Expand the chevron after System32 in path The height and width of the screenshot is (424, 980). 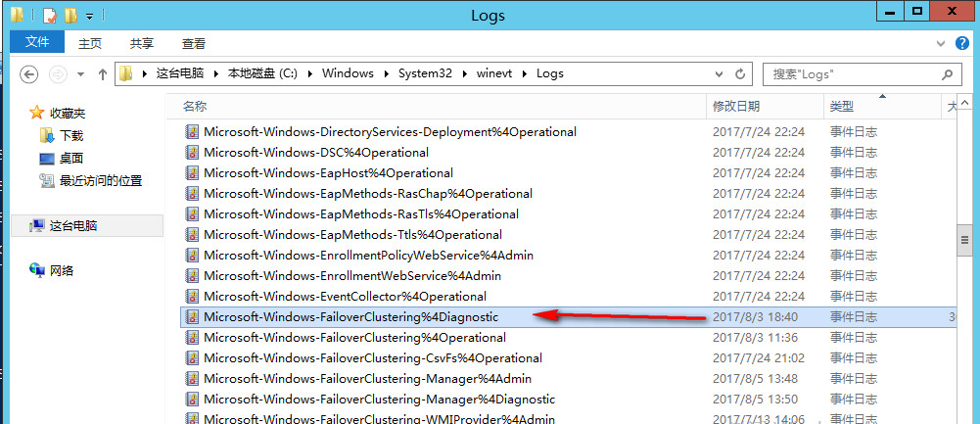coord(464,73)
